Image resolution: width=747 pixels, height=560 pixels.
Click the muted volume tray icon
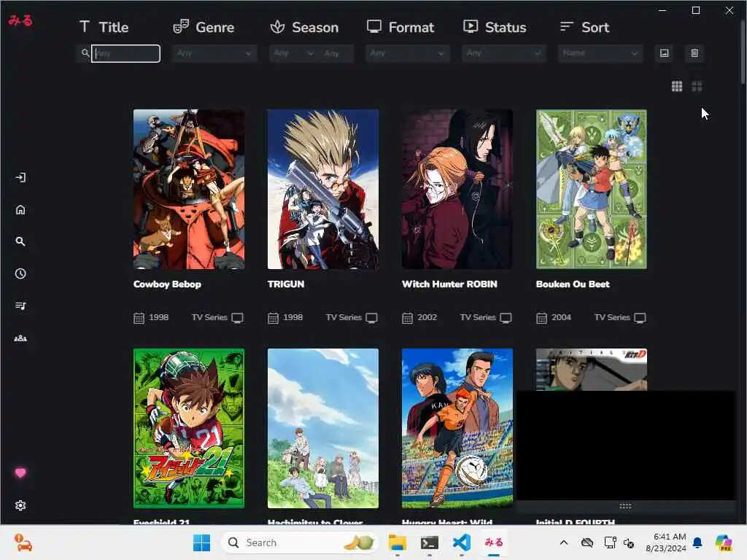(x=629, y=542)
